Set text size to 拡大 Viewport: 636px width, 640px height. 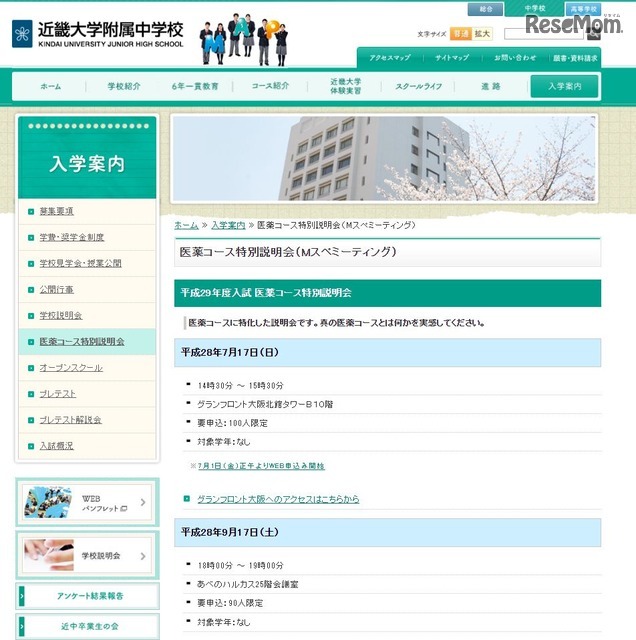point(482,34)
